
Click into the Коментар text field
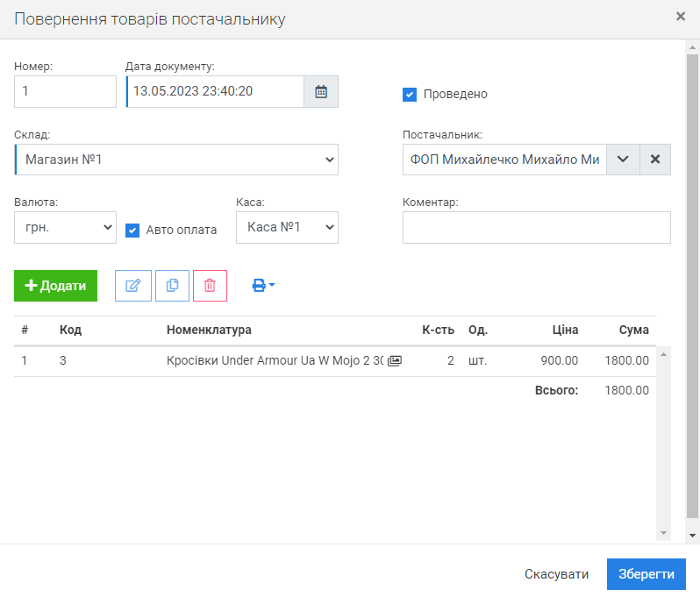coord(536,227)
